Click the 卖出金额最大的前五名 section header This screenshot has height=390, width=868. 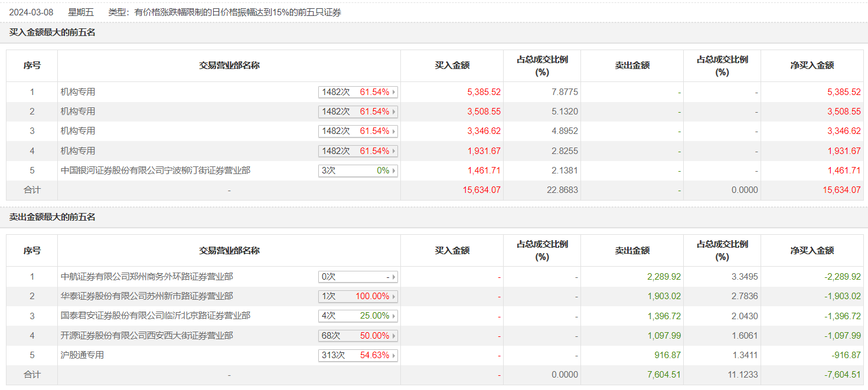pos(52,217)
